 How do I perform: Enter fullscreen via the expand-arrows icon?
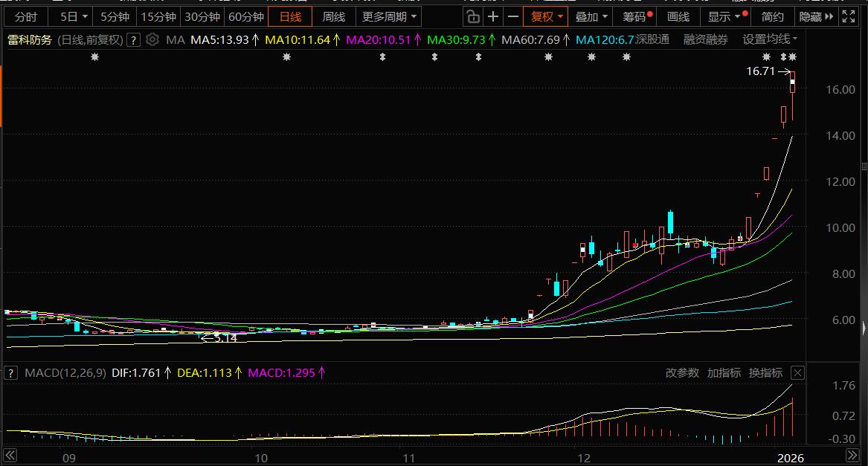tap(849, 16)
